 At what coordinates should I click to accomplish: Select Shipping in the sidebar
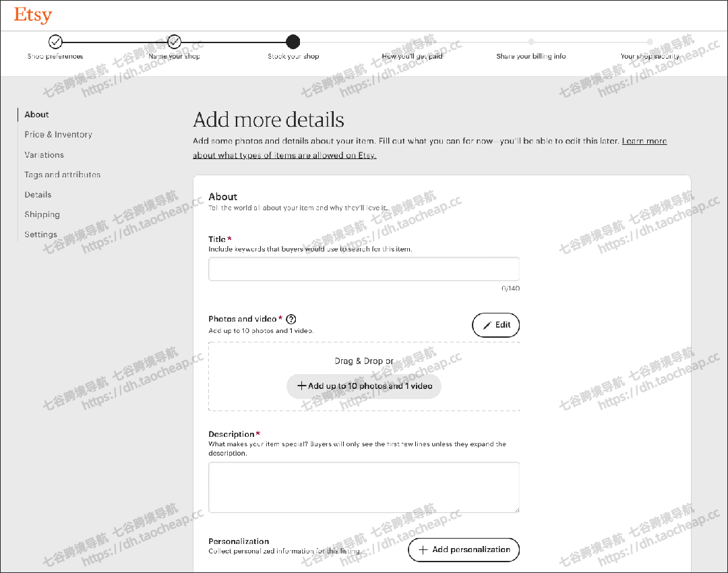[x=42, y=214]
